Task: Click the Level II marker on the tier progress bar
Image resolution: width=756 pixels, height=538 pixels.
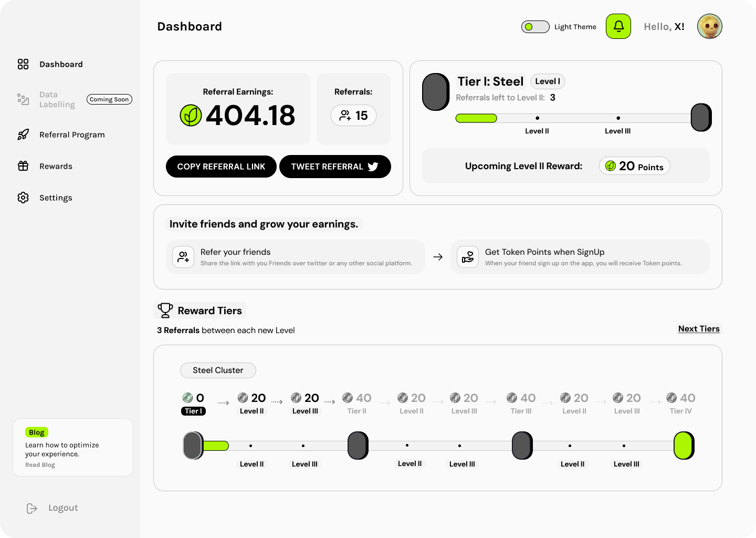Action: [537, 118]
